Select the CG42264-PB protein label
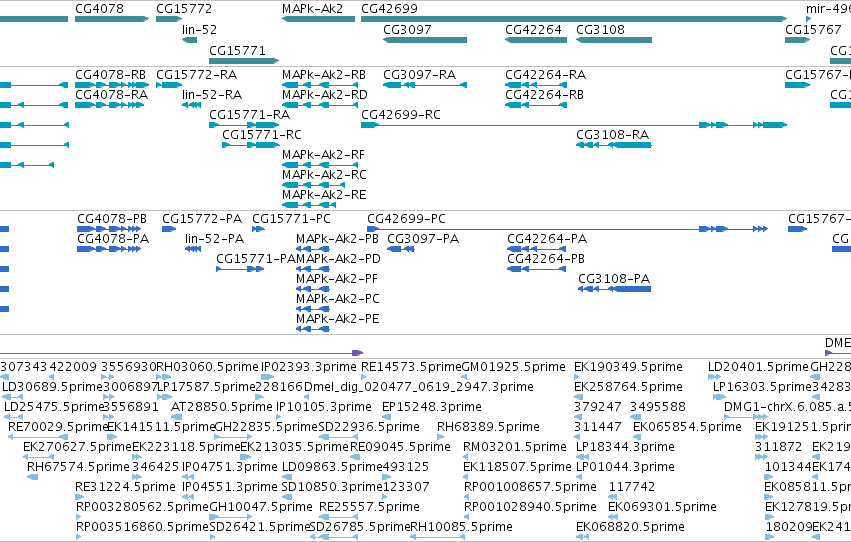 546,259
